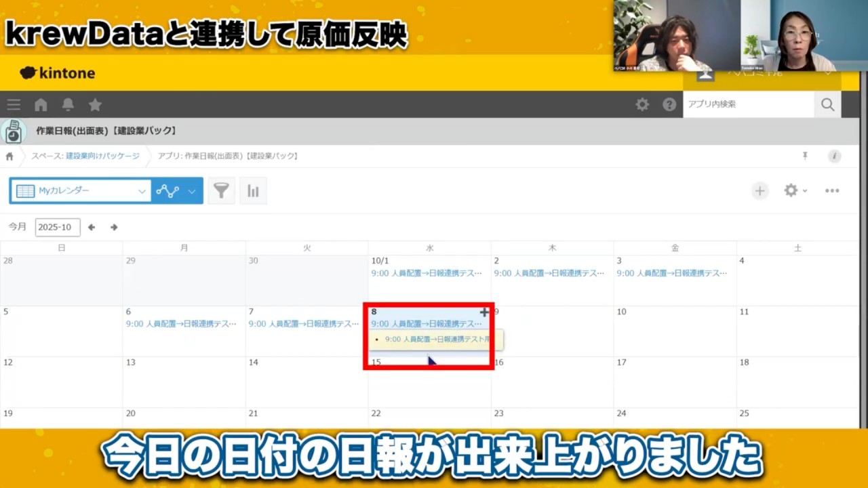Image resolution: width=868 pixels, height=488 pixels.
Task: Open the 9:00 人員配置 event link on October 8
Action: [x=427, y=323]
